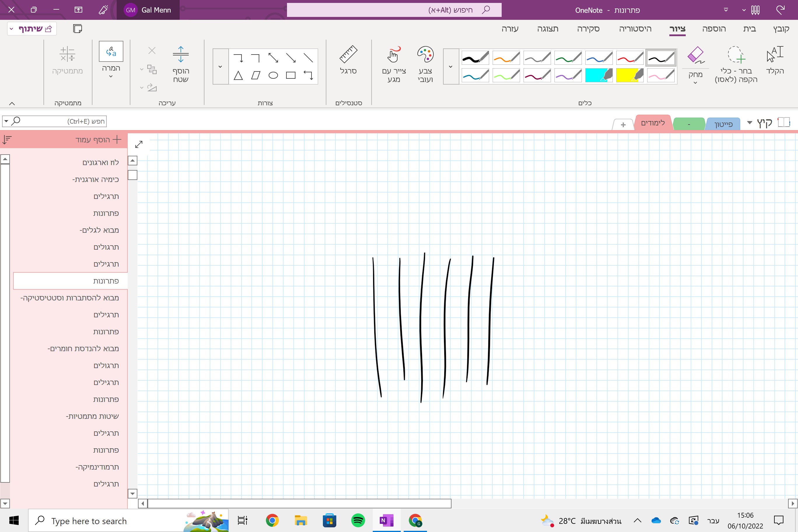This screenshot has width=798, height=532.
Task: Select the purple pen
Action: click(x=568, y=75)
